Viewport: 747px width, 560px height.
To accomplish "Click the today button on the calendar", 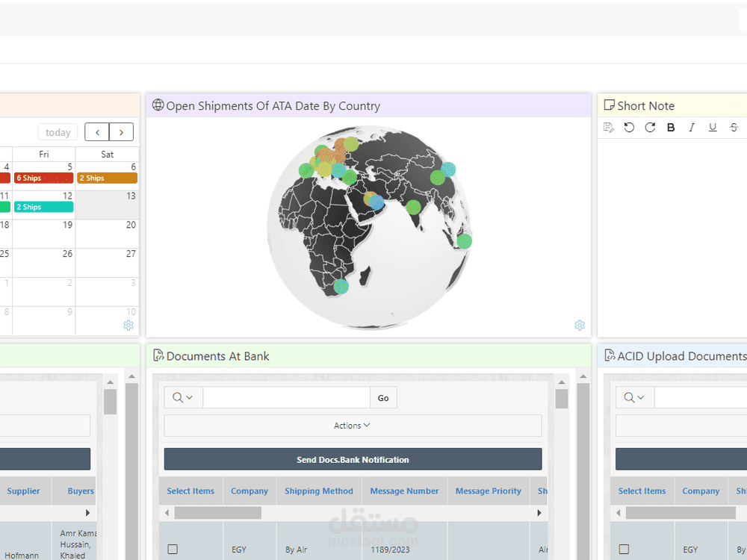I will (x=58, y=131).
